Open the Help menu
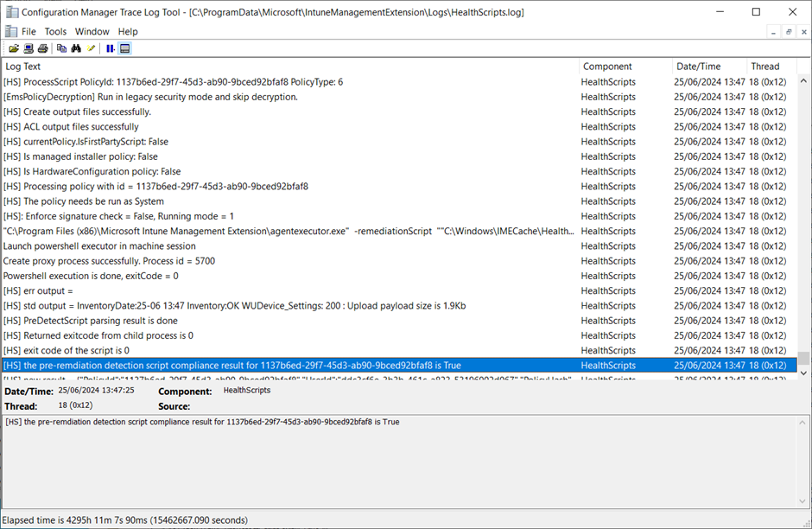The height and width of the screenshot is (529, 812). coord(128,31)
